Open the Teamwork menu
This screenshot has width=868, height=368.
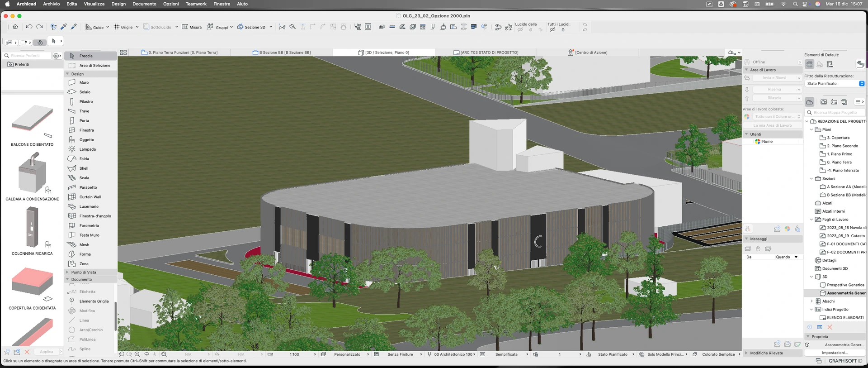(x=196, y=4)
